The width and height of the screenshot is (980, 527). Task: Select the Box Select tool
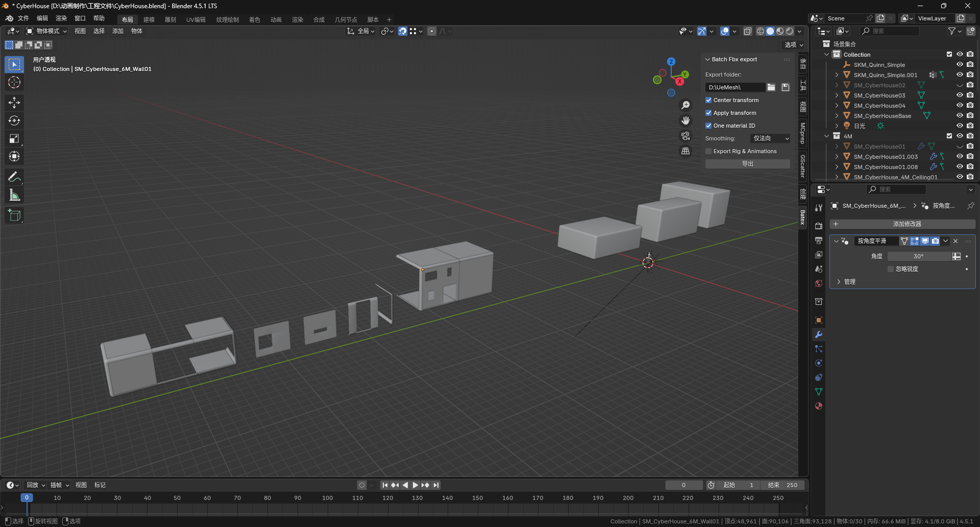coord(14,64)
